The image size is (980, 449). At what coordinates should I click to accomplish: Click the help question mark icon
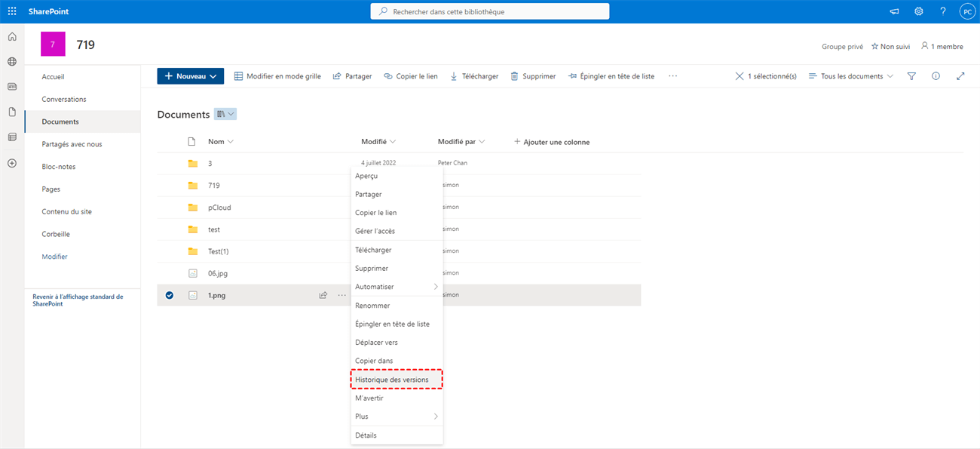[x=942, y=11]
